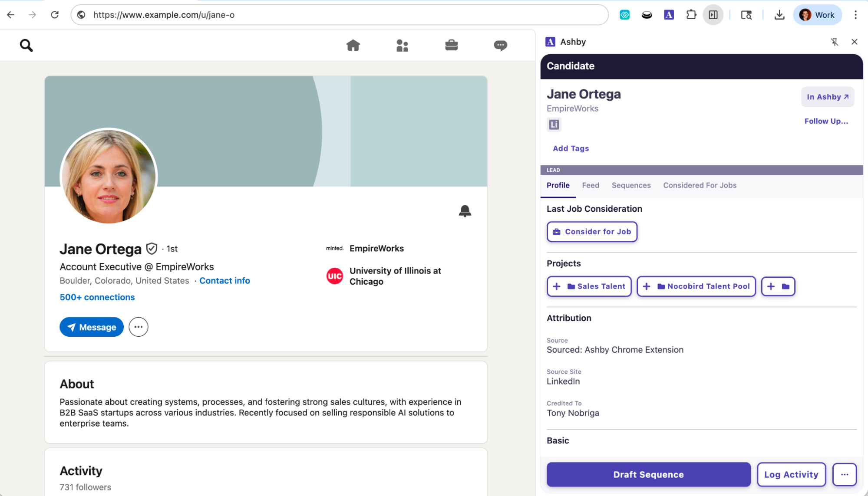Viewport: 868px width, 496px height.
Task: Open the home feed icon
Action: [x=353, y=45]
